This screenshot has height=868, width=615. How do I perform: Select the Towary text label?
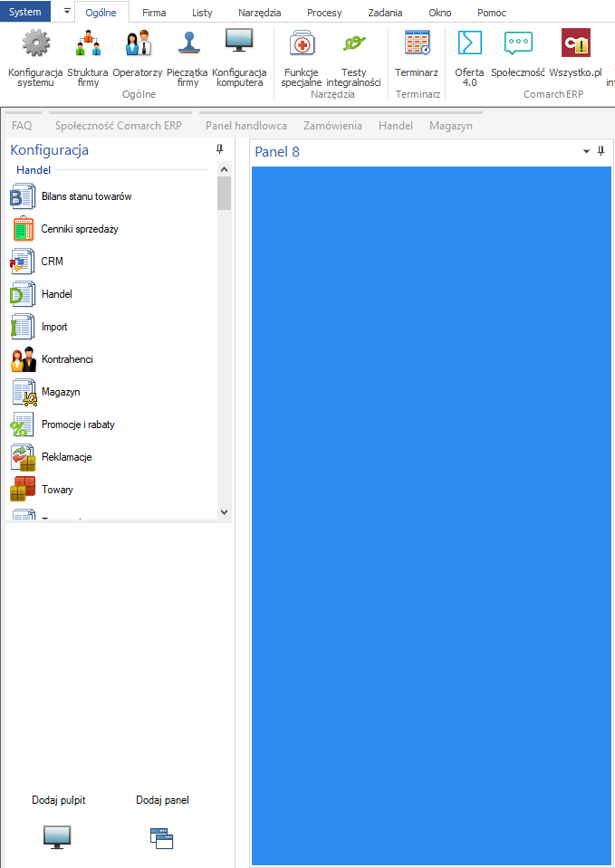point(57,490)
